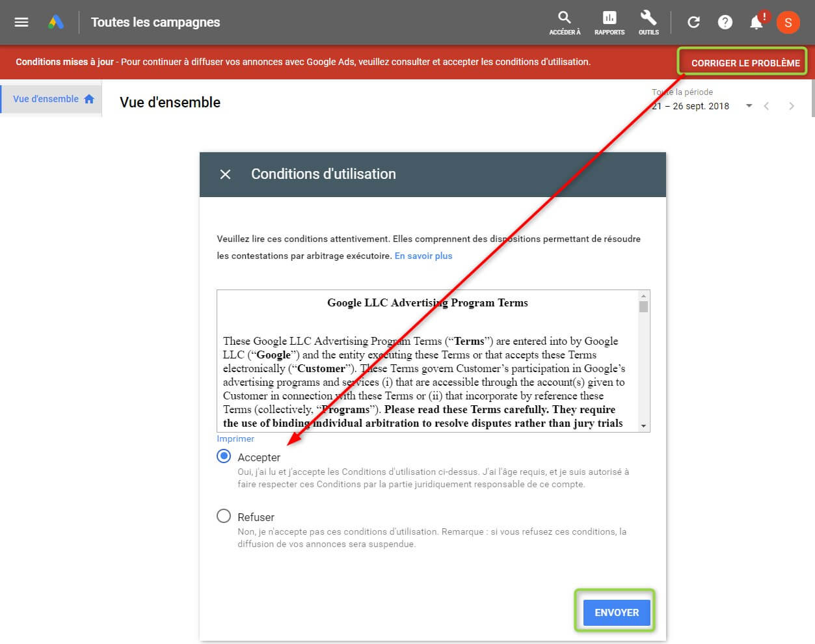
Task: Click the Envoyer button
Action: tap(617, 612)
